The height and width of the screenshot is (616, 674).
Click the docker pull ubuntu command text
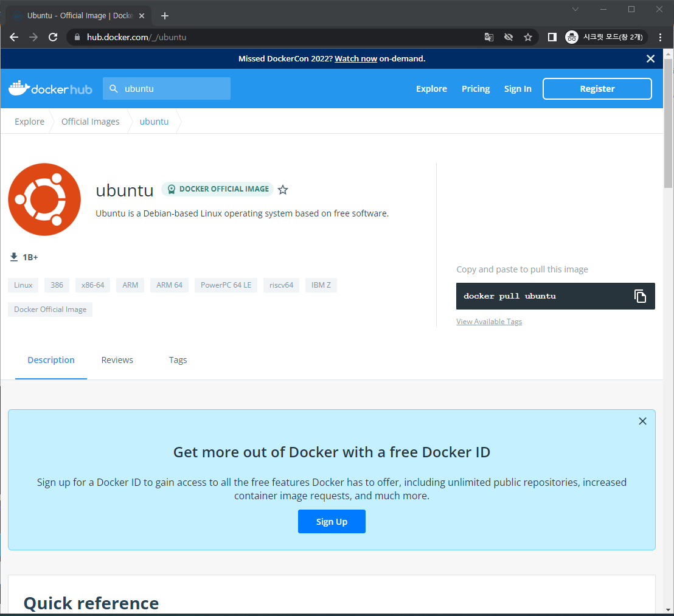[x=509, y=296]
